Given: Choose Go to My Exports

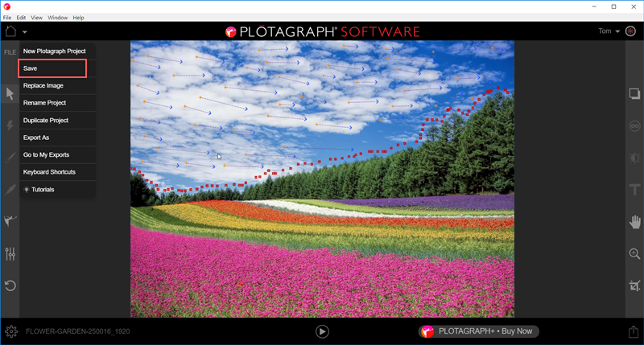Looking at the screenshot, I should 57,155.
